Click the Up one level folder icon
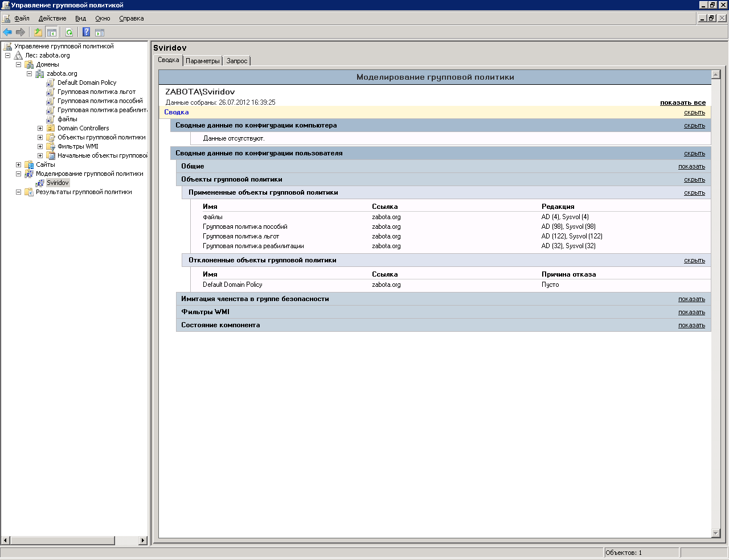The height and width of the screenshot is (560, 729). coord(38,32)
